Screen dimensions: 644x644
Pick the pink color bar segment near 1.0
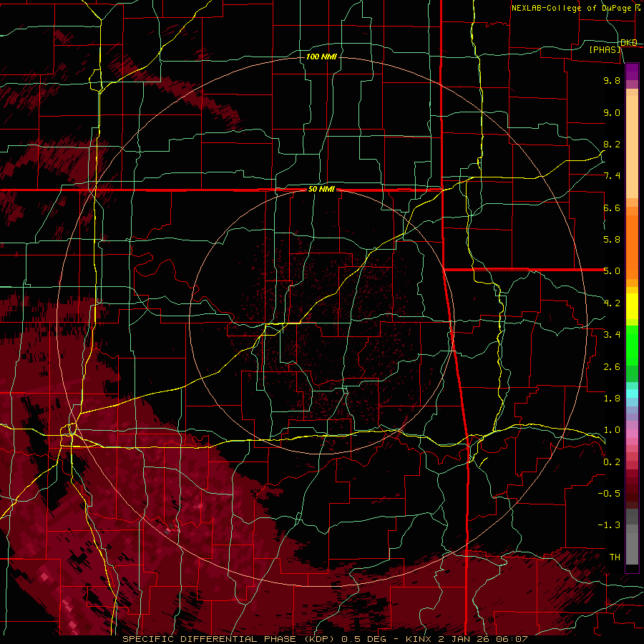(x=632, y=434)
